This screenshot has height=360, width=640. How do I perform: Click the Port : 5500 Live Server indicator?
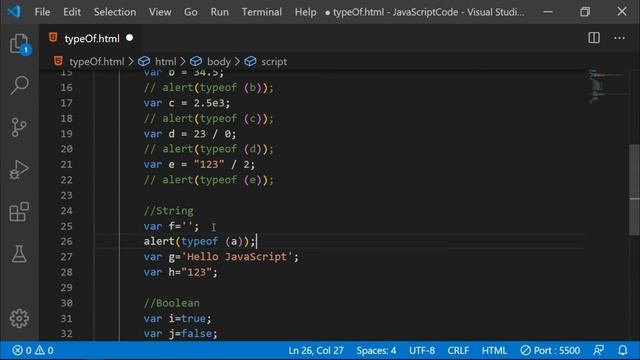550,350
